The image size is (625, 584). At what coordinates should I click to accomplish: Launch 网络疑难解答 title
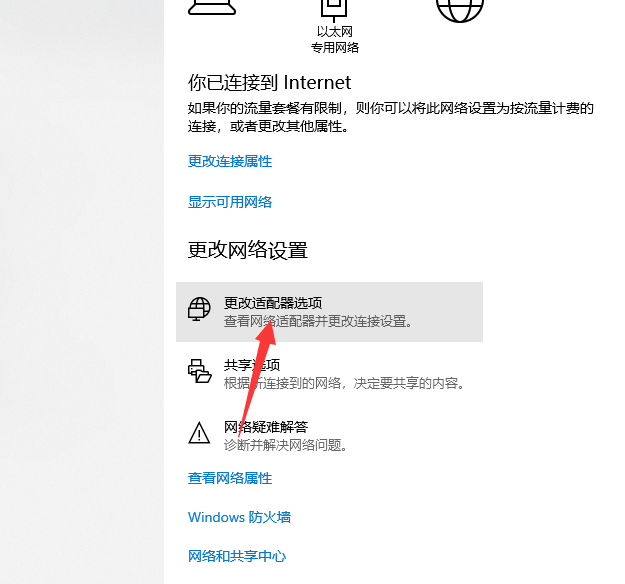[266, 427]
